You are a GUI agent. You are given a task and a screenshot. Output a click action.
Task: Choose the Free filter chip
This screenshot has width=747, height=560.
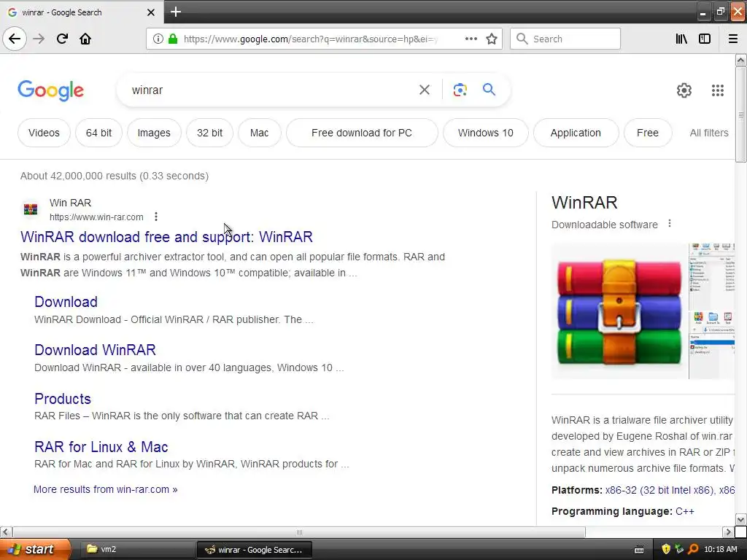click(648, 133)
